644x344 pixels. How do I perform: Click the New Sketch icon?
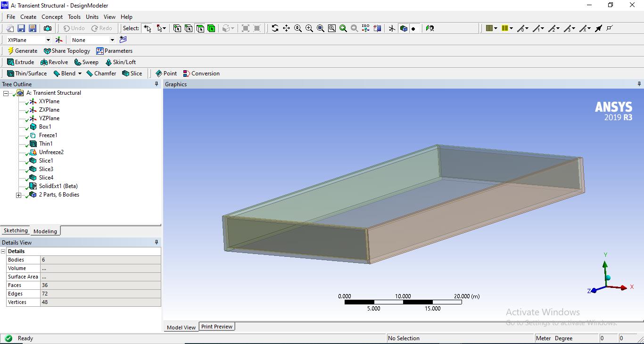pyautogui.click(x=123, y=40)
